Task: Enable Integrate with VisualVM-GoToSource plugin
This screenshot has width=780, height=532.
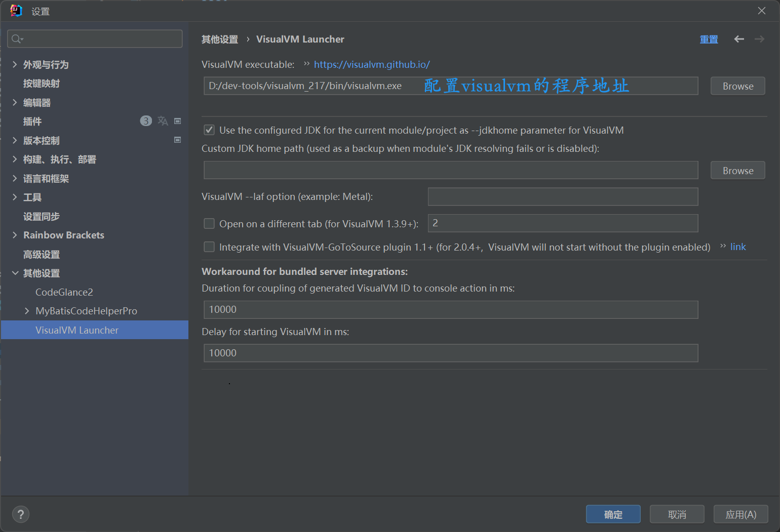Action: 209,247
